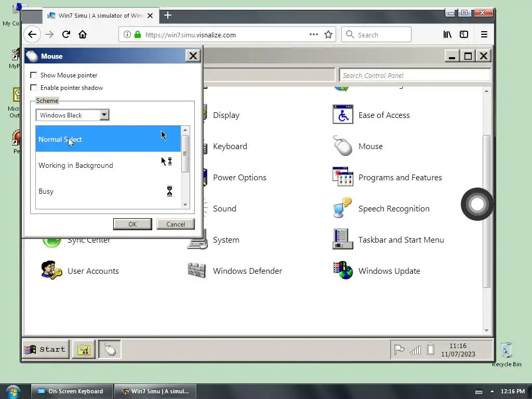Go forward in Firefox
The height and width of the screenshot is (399, 532).
point(49,34)
